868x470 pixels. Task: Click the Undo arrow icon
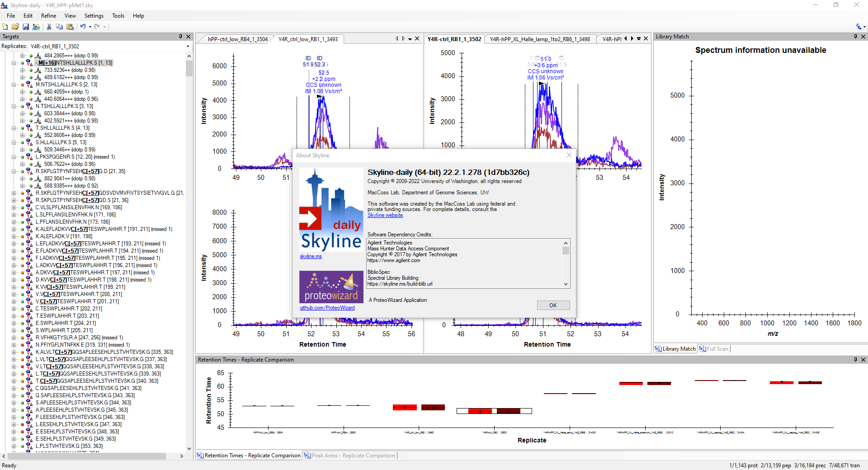point(83,27)
